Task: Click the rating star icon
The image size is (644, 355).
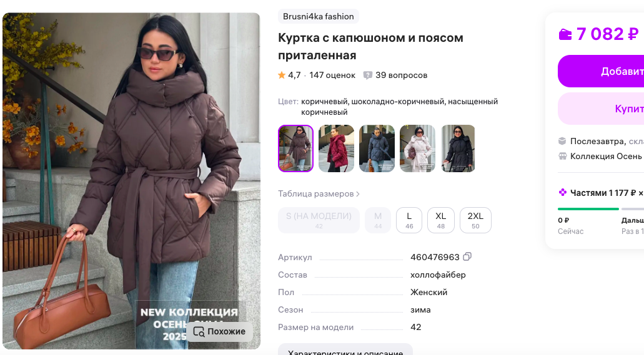Action: coord(282,75)
